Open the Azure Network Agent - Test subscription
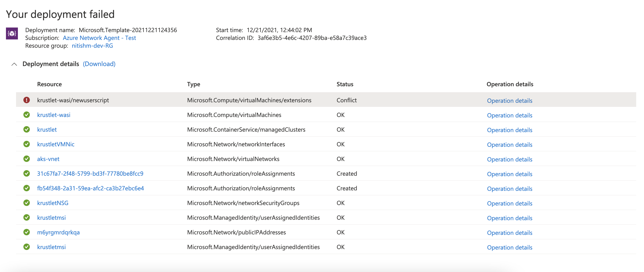 click(99, 38)
